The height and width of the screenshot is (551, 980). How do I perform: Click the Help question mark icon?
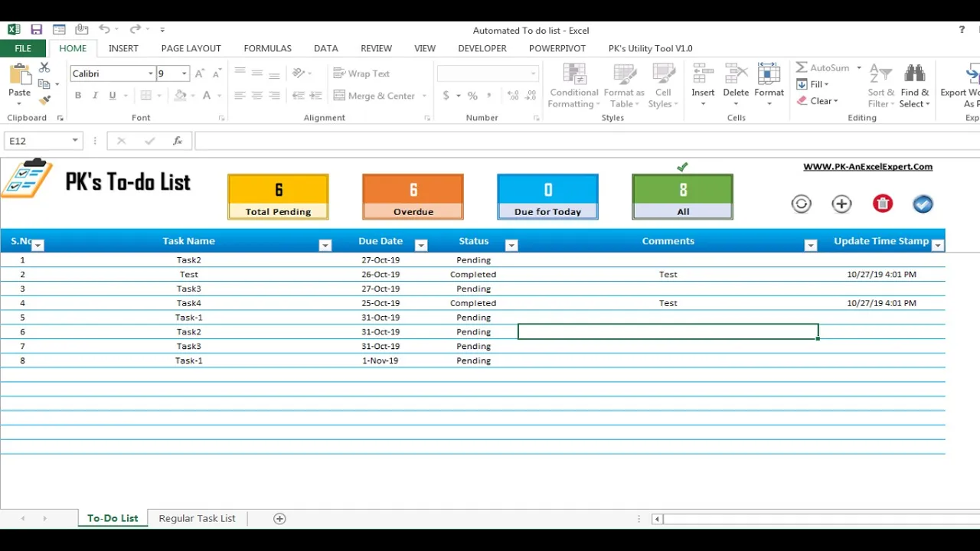click(962, 30)
